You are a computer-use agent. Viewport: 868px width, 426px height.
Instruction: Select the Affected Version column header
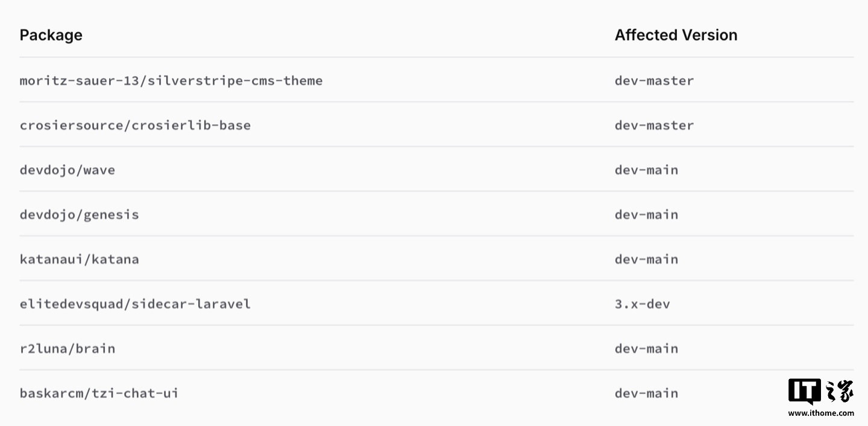click(x=676, y=35)
